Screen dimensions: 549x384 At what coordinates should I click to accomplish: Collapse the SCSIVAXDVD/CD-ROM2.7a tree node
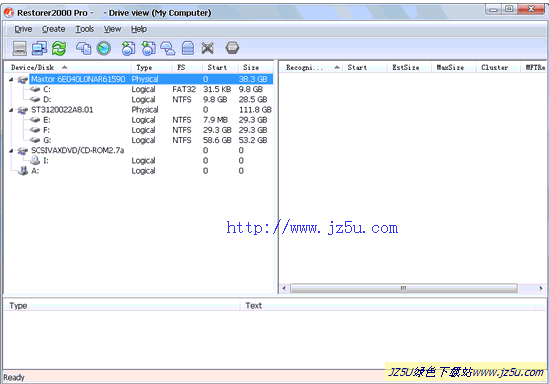click(x=11, y=151)
